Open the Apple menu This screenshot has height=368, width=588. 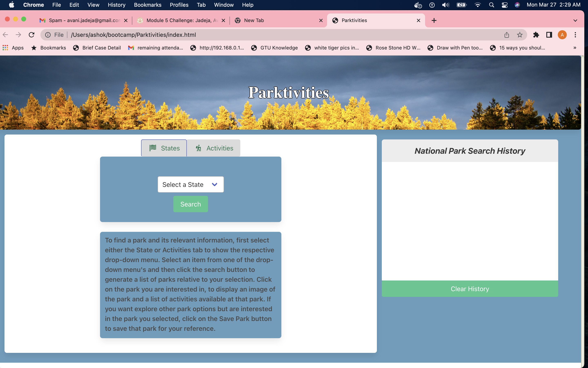(11, 5)
